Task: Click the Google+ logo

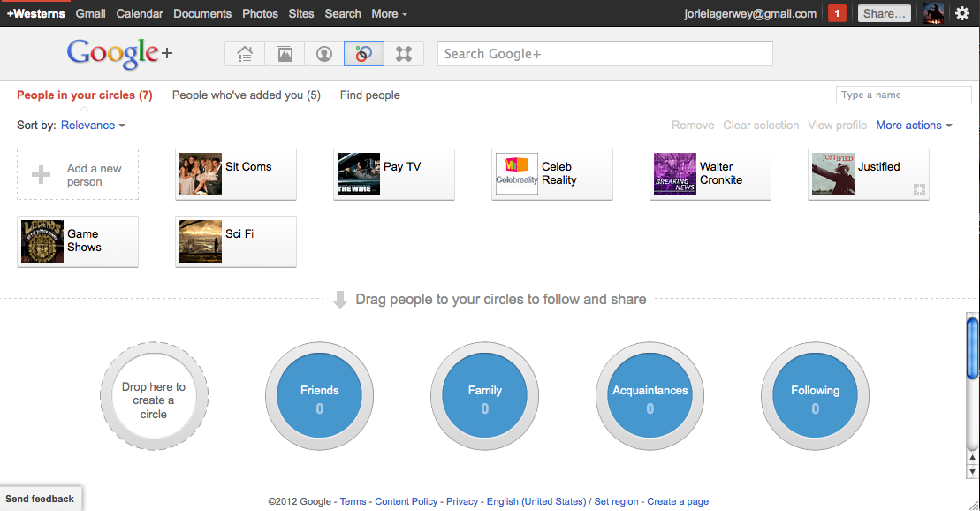Action: 119,53
